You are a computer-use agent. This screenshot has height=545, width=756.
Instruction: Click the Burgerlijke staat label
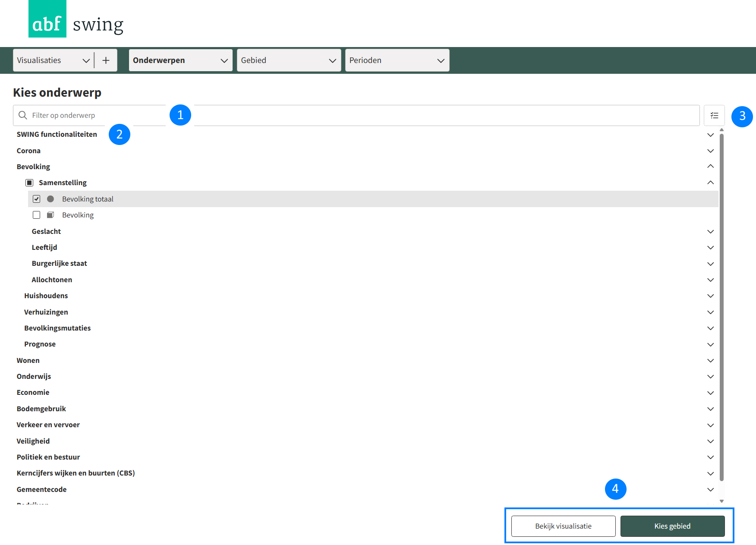pyautogui.click(x=60, y=263)
